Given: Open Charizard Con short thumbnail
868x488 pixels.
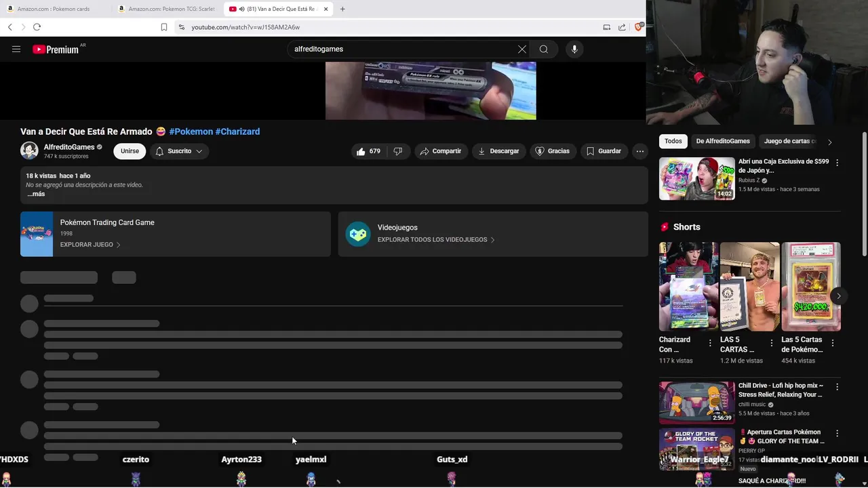Looking at the screenshot, I should click(688, 286).
